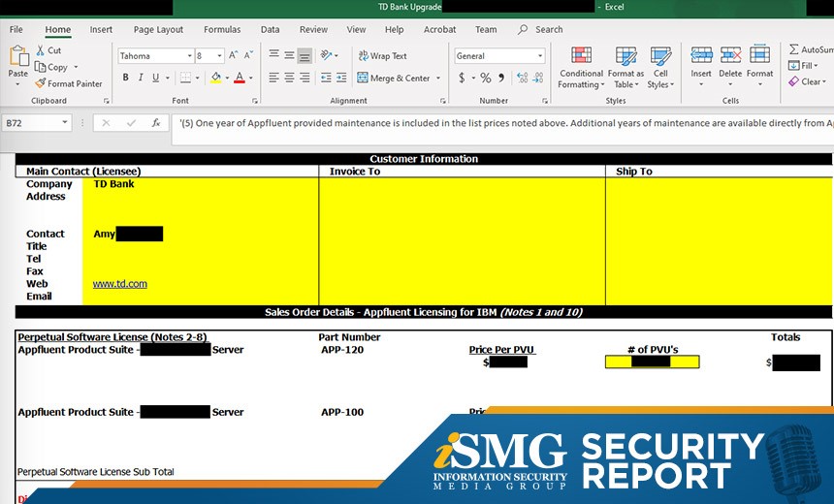This screenshot has width=834, height=504.
Task: Click the Format cells button
Action: coord(759,67)
